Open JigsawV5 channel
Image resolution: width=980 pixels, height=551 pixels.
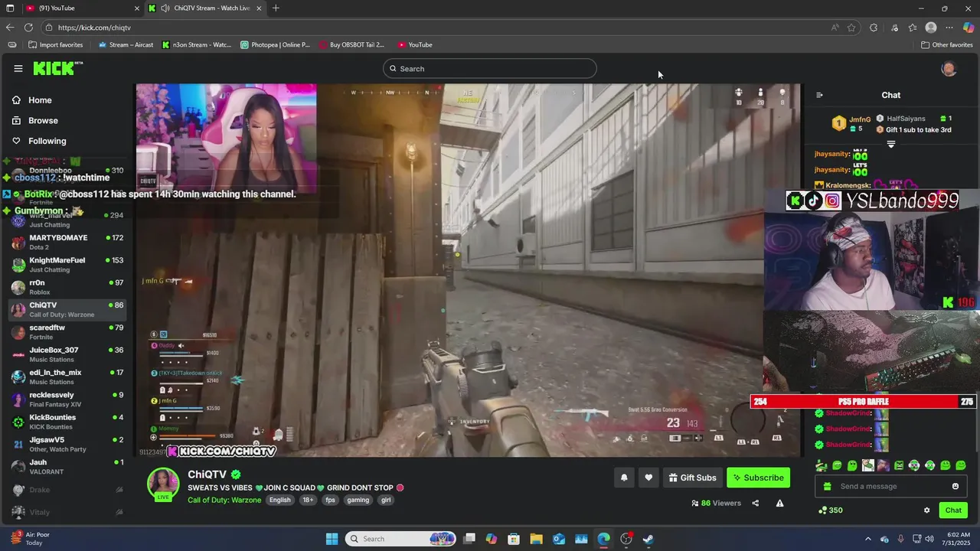[x=67, y=444]
